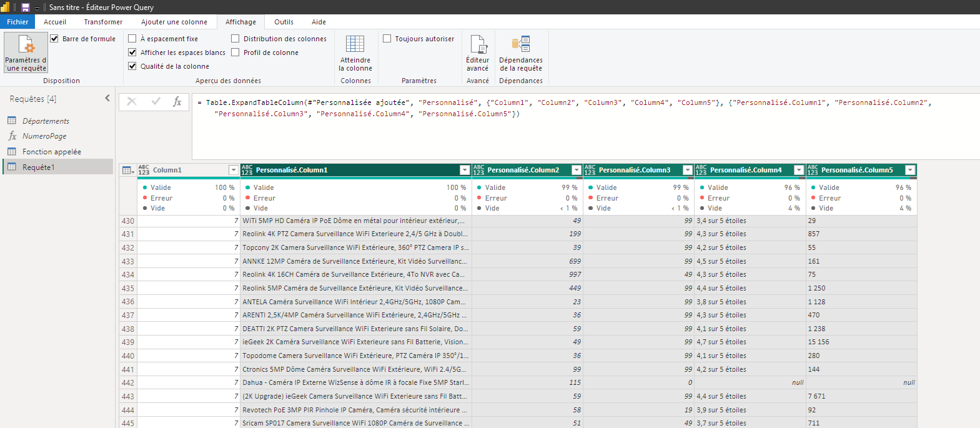Screen dimensions: 980x428
Task: Click Dahua - Caméra IP Externe cell
Action: click(x=356, y=382)
